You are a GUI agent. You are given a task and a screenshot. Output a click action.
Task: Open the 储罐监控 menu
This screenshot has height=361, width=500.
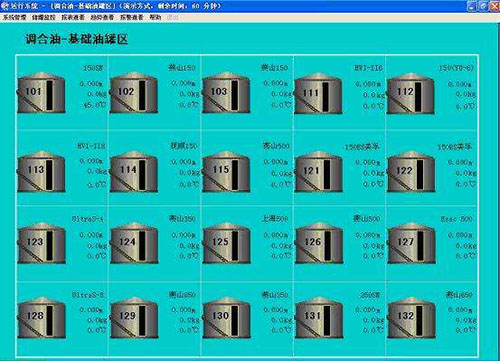44,17
